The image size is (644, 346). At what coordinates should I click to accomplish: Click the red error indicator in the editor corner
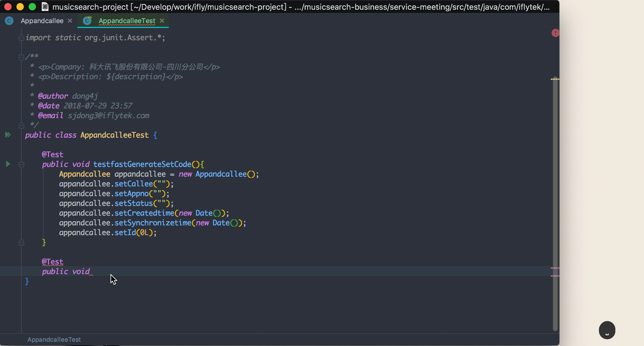point(555,33)
